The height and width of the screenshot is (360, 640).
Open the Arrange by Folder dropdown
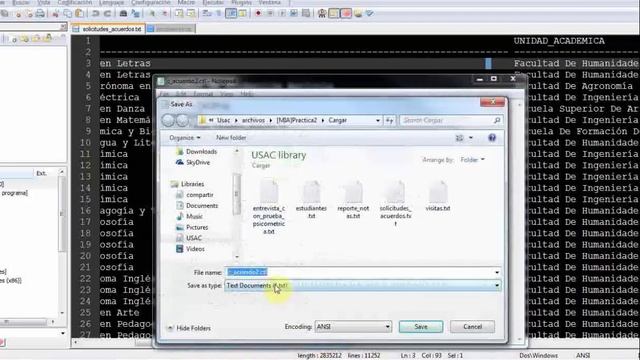[x=473, y=160]
